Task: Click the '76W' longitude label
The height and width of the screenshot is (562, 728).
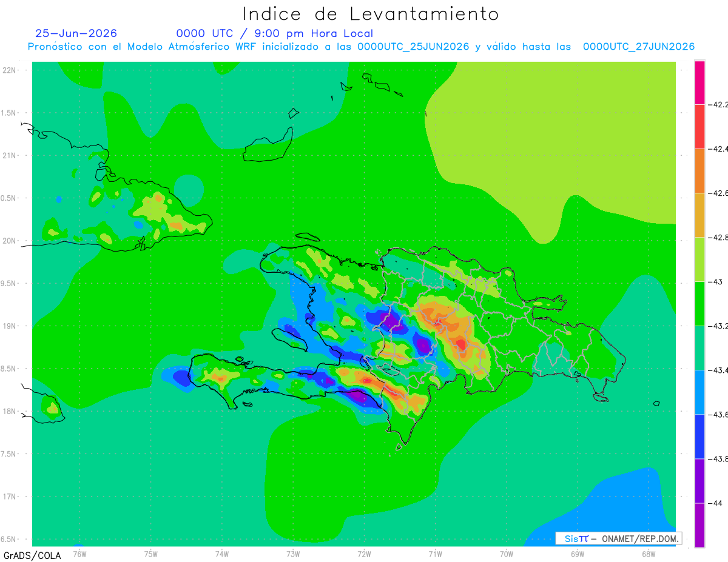Action: click(x=79, y=553)
